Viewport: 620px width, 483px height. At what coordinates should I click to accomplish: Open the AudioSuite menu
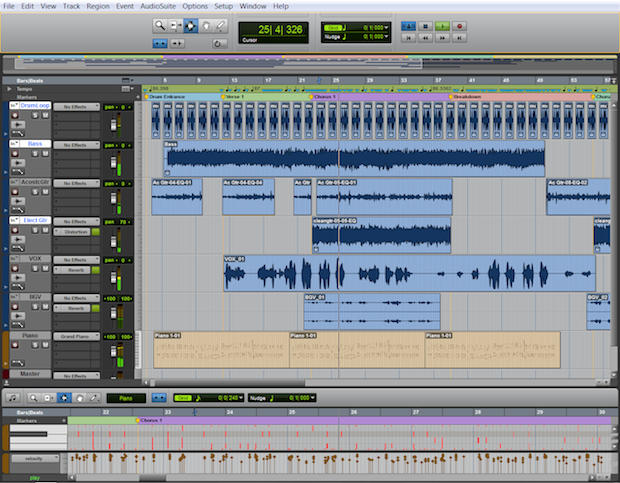coord(159,6)
